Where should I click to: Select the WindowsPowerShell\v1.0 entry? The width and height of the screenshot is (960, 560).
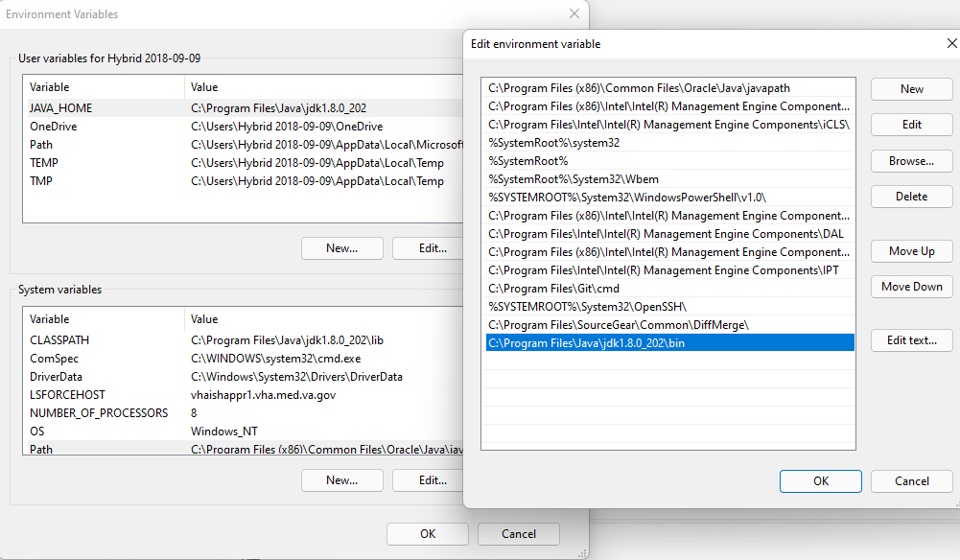coord(669,198)
